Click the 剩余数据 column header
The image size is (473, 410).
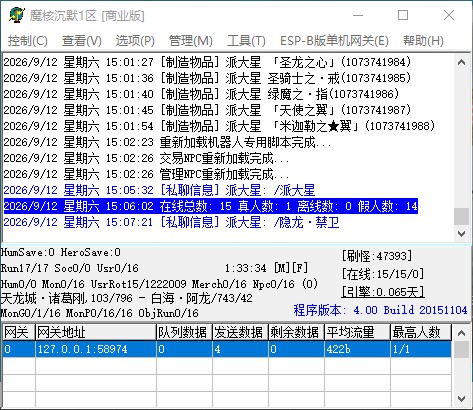pyautogui.click(x=296, y=332)
